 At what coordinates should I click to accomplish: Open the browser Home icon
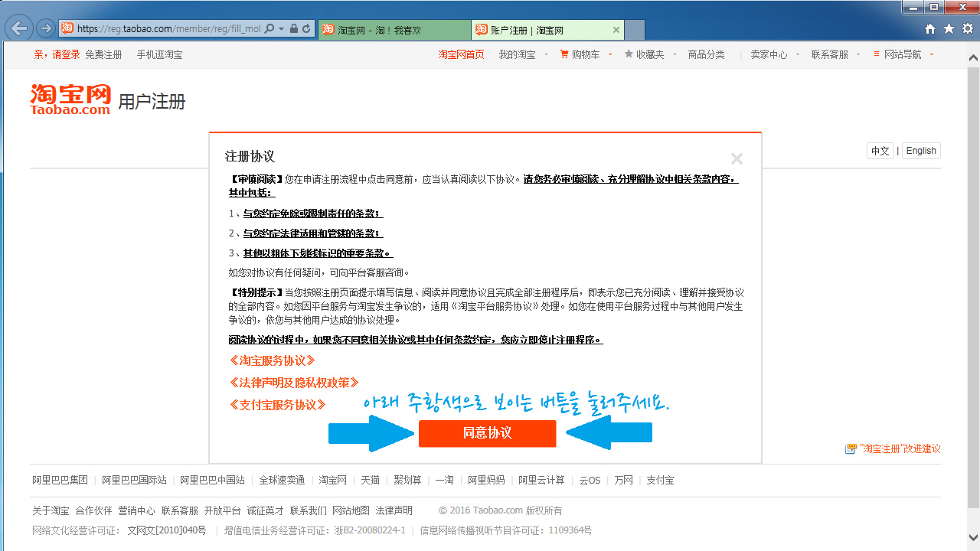click(x=930, y=29)
